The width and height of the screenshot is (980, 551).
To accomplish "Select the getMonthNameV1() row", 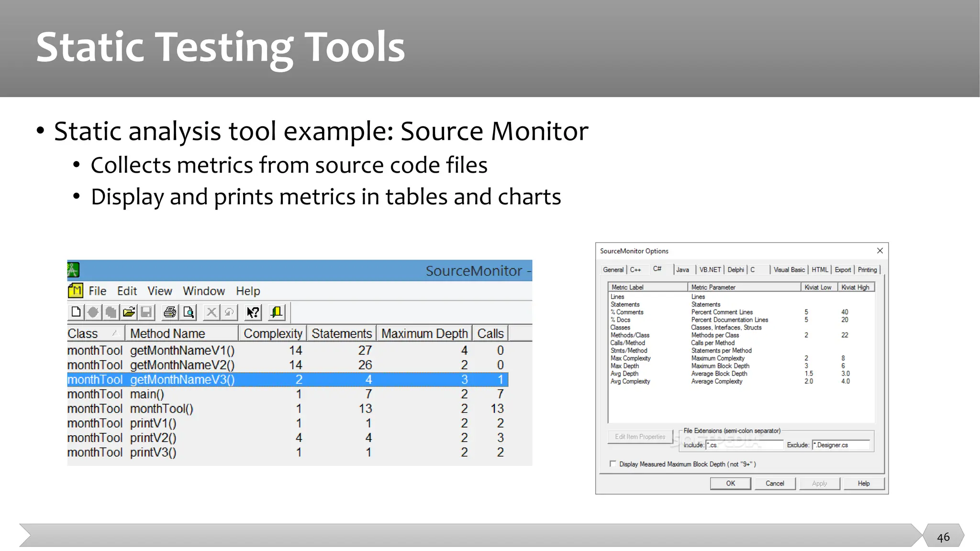I will 288,351.
